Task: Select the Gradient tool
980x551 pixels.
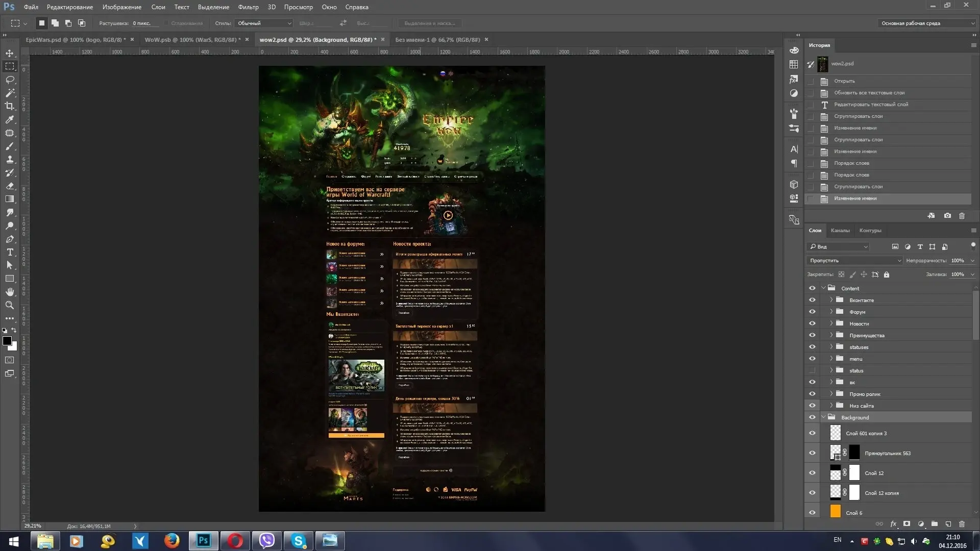Action: coord(10,199)
